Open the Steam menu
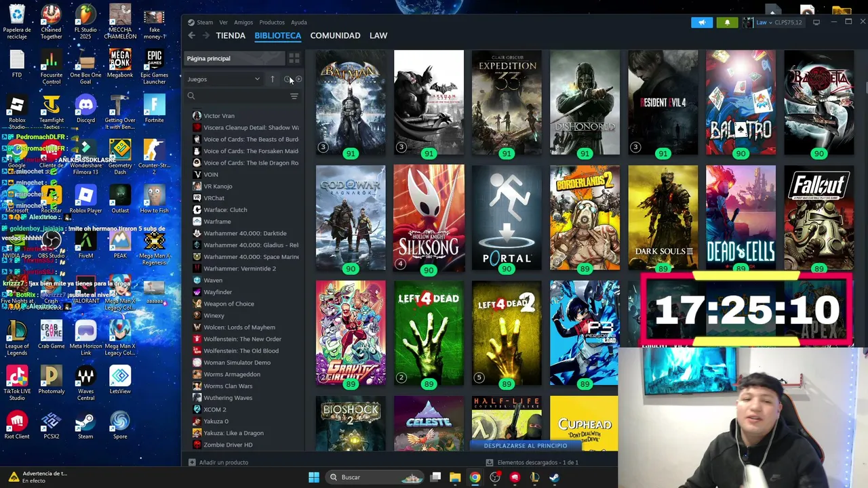Screen dimensions: 868x488 204,22
